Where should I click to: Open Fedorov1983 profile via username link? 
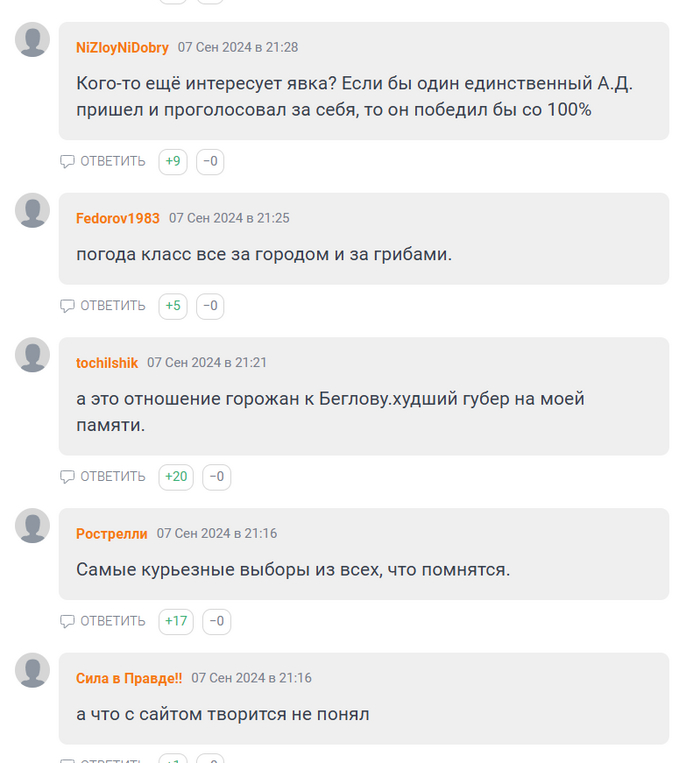(x=117, y=218)
